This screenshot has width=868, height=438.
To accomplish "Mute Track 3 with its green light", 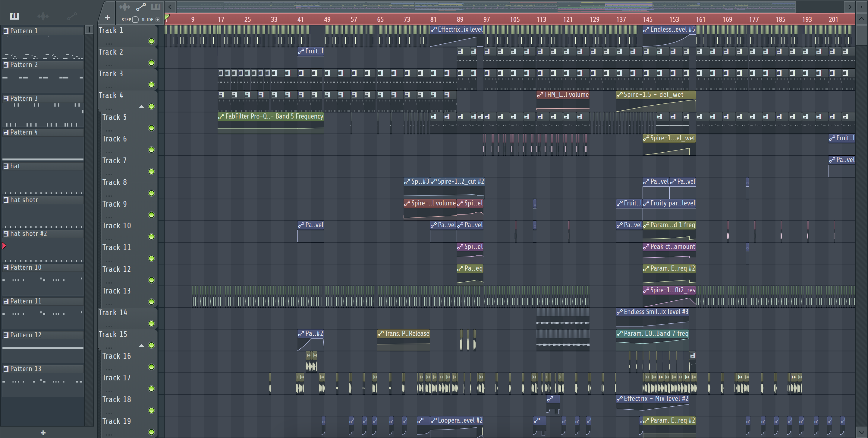I will [152, 85].
